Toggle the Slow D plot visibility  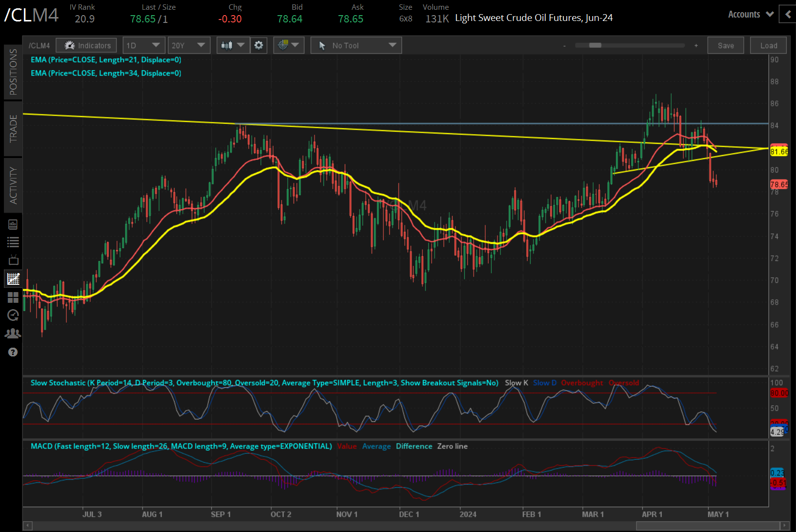point(544,383)
